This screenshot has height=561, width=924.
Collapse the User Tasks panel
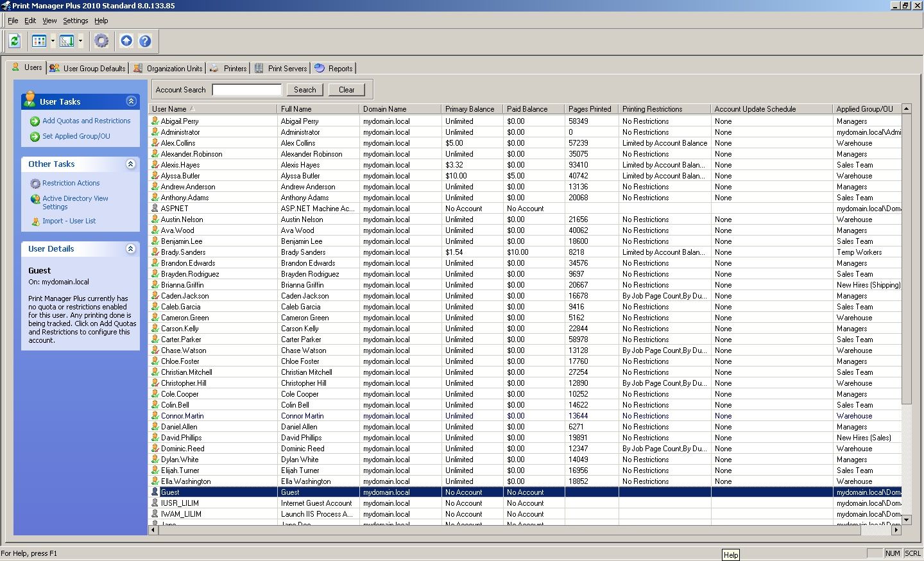131,101
